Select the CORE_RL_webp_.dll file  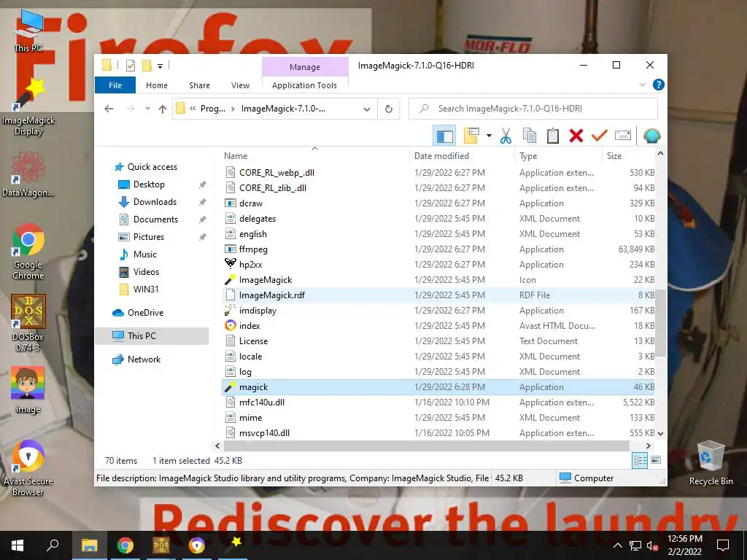(x=438, y=173)
